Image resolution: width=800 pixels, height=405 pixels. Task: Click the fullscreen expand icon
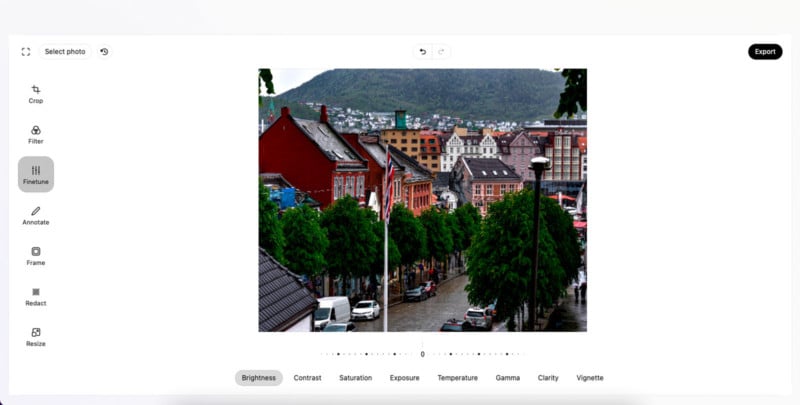tap(26, 52)
